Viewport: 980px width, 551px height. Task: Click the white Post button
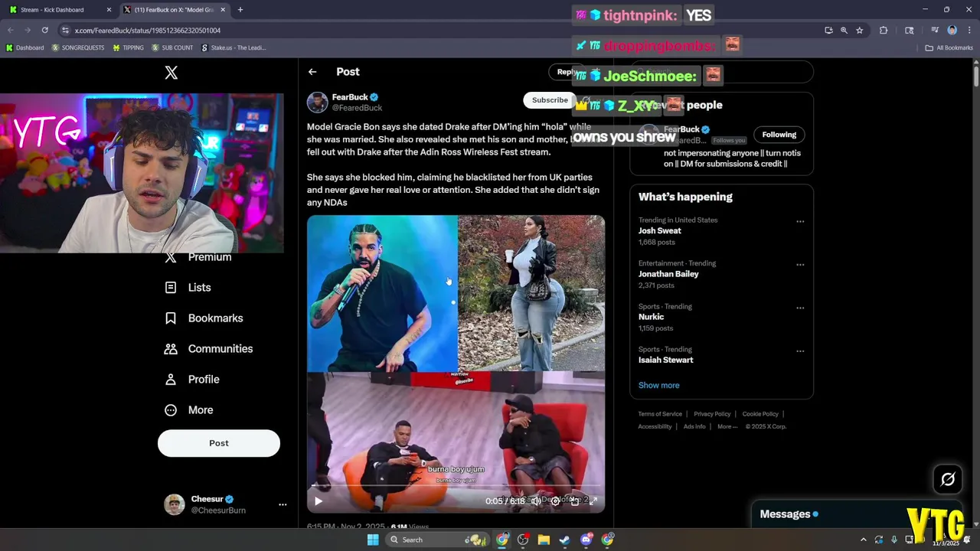(x=219, y=443)
